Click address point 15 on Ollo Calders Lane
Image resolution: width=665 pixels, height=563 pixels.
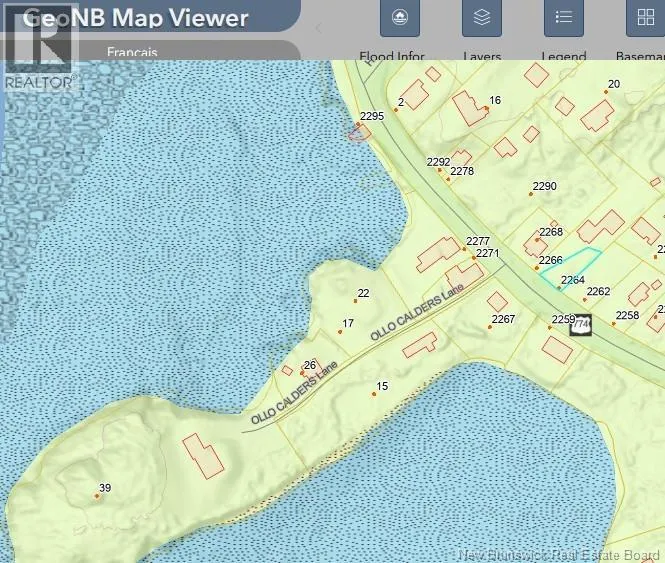(374, 394)
